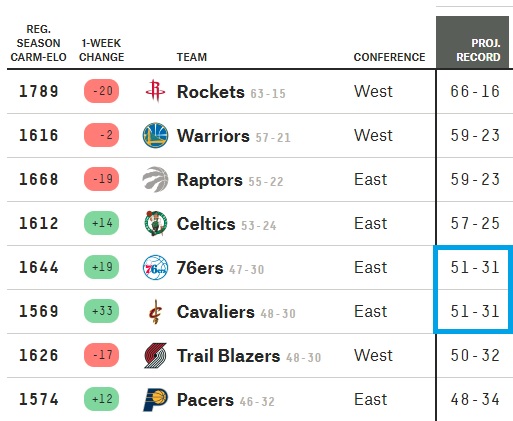Image resolution: width=513 pixels, height=421 pixels.
Task: Click the Rockets team logo
Action: [x=155, y=91]
